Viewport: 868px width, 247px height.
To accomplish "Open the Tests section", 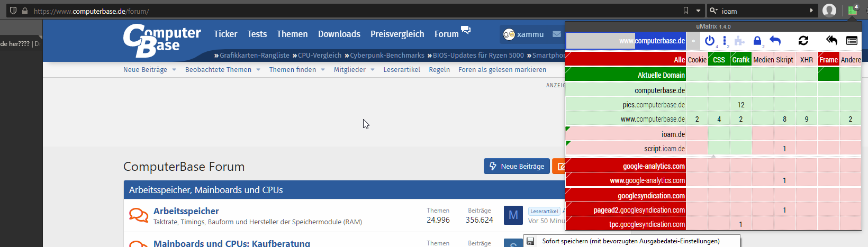I will tap(257, 34).
